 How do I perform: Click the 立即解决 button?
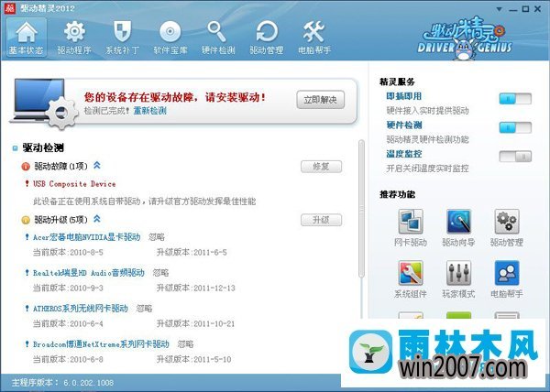click(x=320, y=100)
